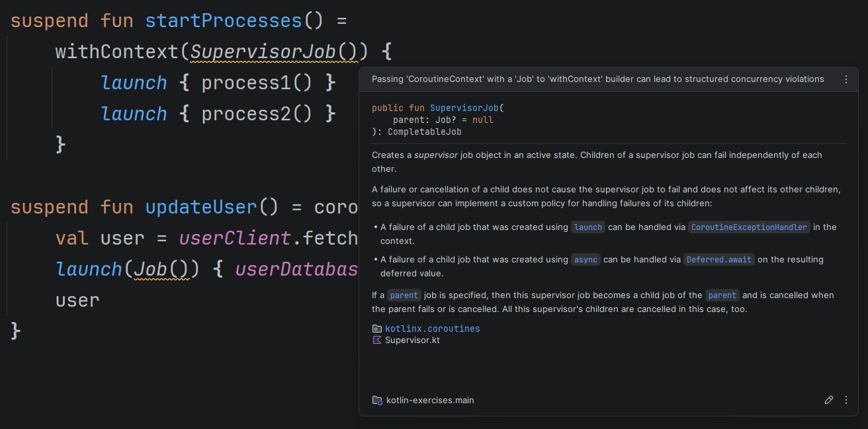Click the package icon beside kotlinx.coroutines
This screenshot has height=429, width=868.
[376, 329]
